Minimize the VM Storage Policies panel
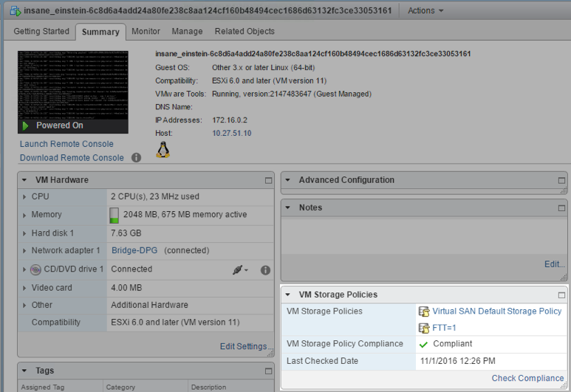The width and height of the screenshot is (571, 392). point(561,295)
